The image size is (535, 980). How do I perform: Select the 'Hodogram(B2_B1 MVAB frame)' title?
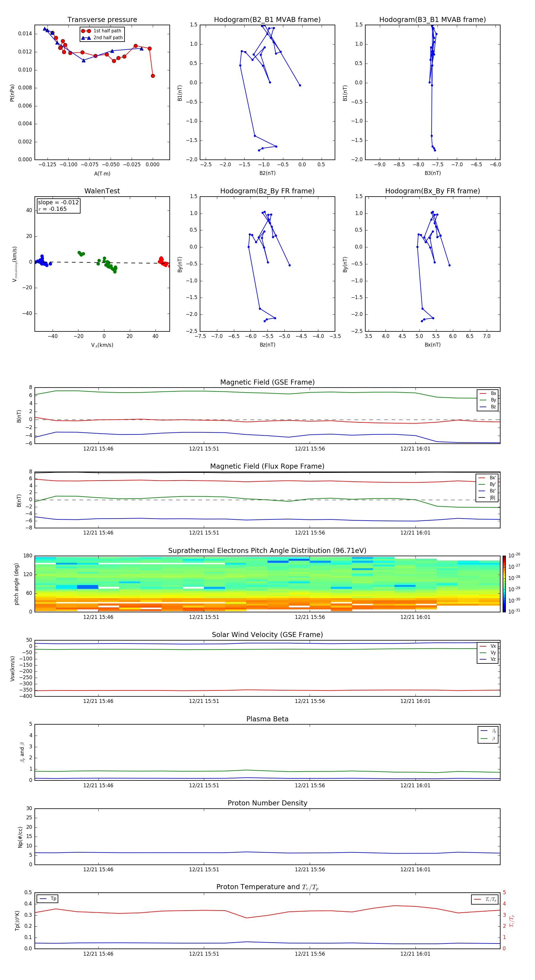(267, 20)
